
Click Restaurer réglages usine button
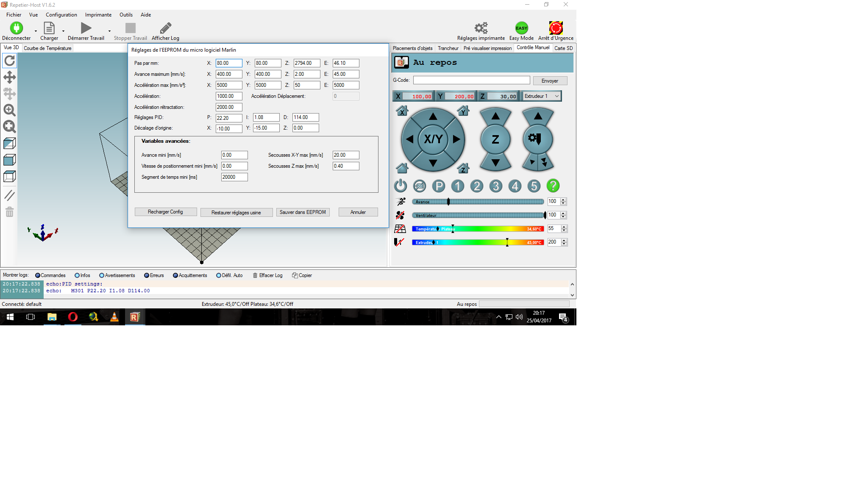[236, 213]
